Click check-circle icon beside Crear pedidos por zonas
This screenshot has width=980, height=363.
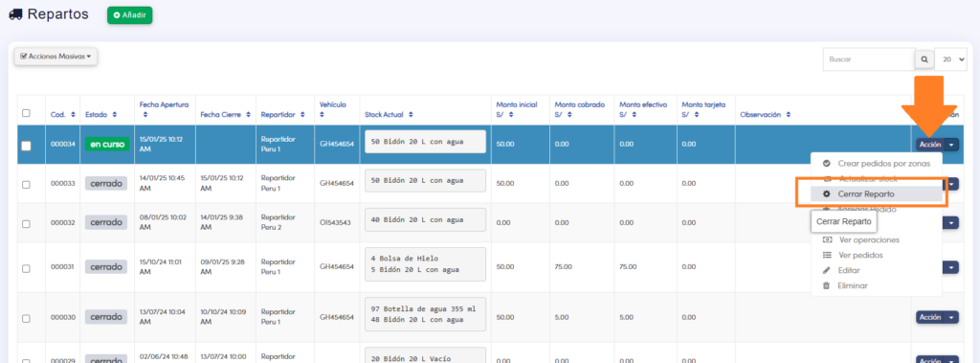(x=826, y=164)
